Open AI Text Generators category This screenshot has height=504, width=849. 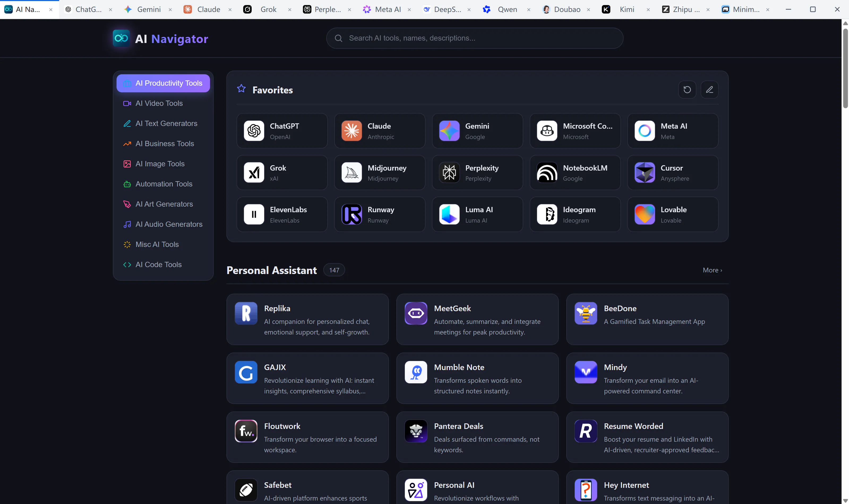coord(163,124)
